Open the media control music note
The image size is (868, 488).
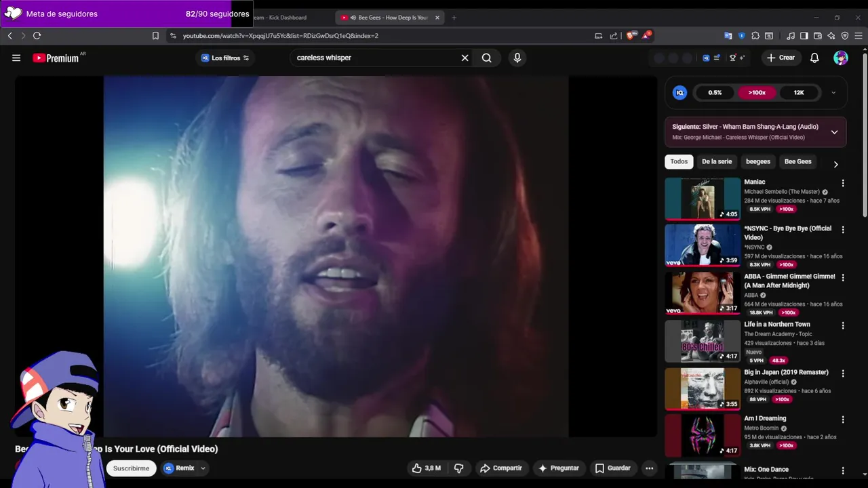[x=791, y=36]
